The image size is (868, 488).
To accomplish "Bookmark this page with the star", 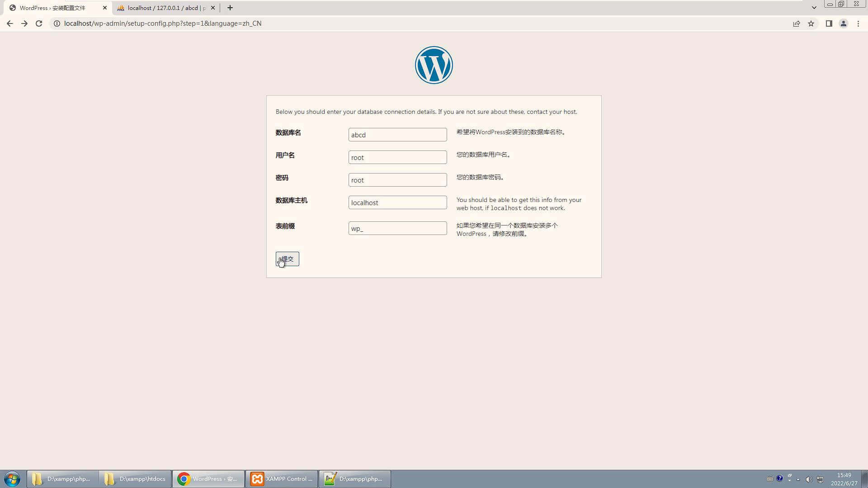I will coord(811,23).
